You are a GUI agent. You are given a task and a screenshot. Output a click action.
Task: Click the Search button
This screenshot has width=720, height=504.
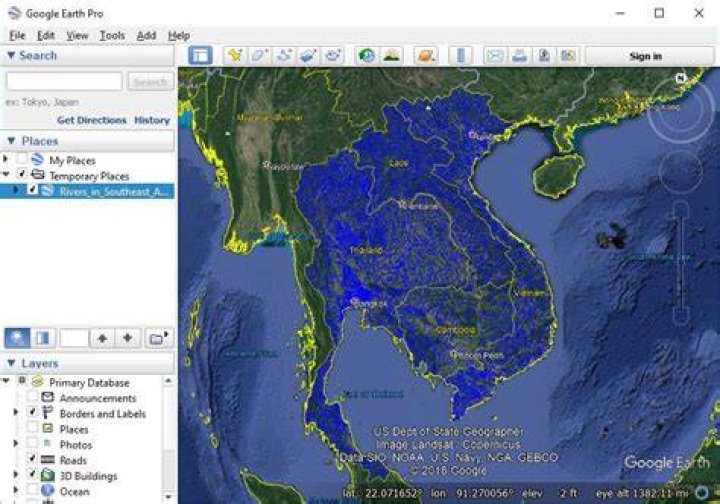tap(151, 82)
